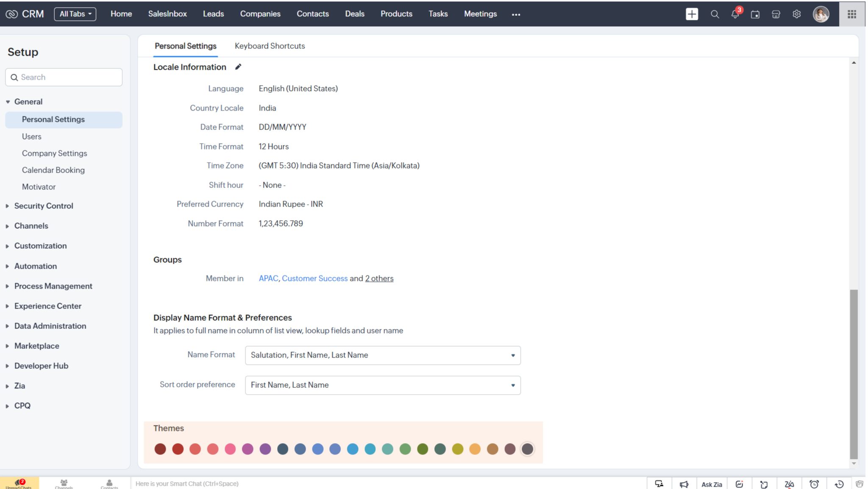Expand the Customization section
Image resolution: width=868 pixels, height=489 pixels.
[40, 246]
